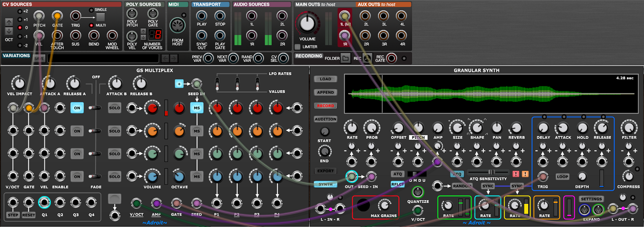
Task: Click the AUDITION button
Action: click(x=326, y=119)
